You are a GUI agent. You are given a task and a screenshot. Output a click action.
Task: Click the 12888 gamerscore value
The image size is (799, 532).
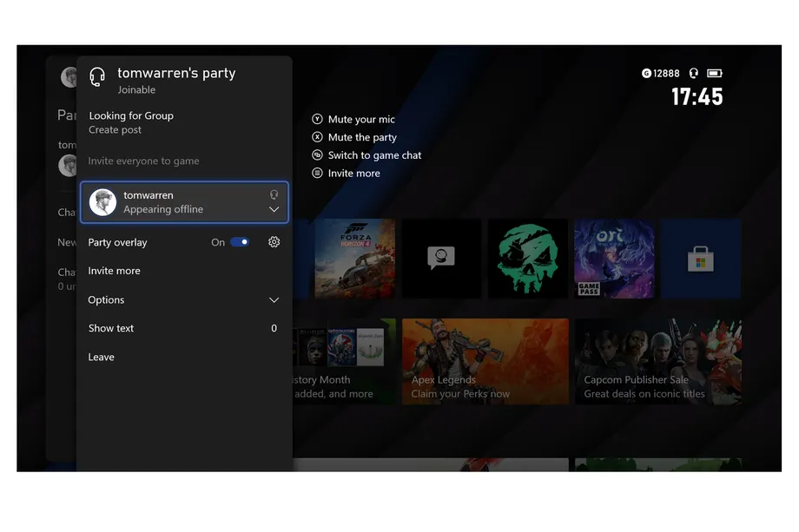pos(666,73)
